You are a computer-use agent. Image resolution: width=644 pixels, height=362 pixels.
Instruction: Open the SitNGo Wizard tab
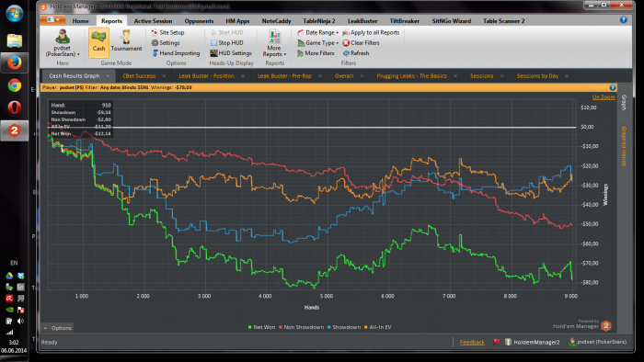(452, 21)
